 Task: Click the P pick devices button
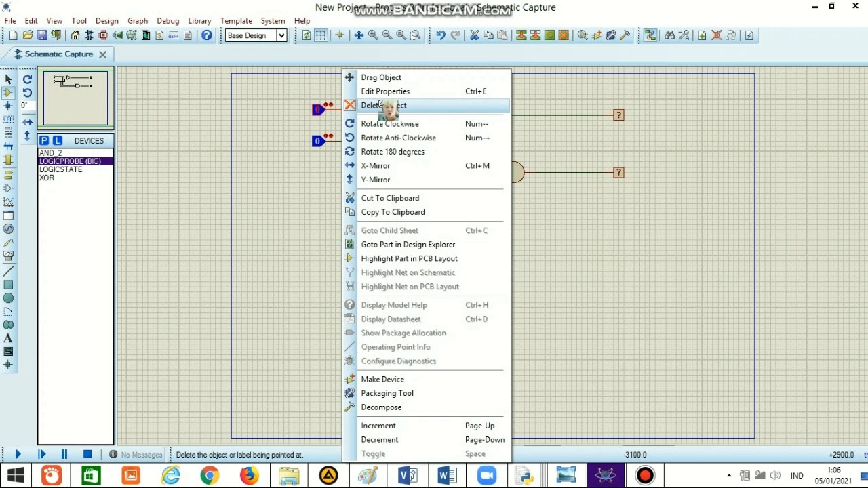[44, 140]
